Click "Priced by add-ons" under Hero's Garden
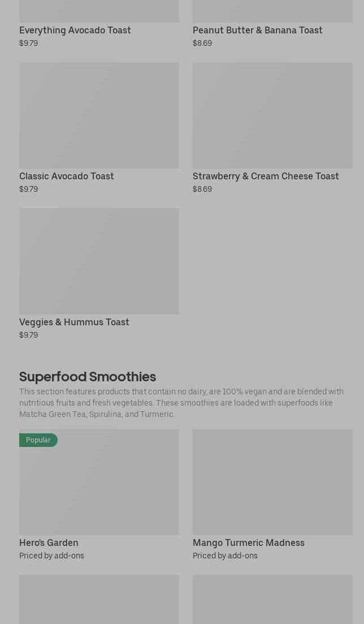The width and height of the screenshot is (364, 624). (51, 556)
